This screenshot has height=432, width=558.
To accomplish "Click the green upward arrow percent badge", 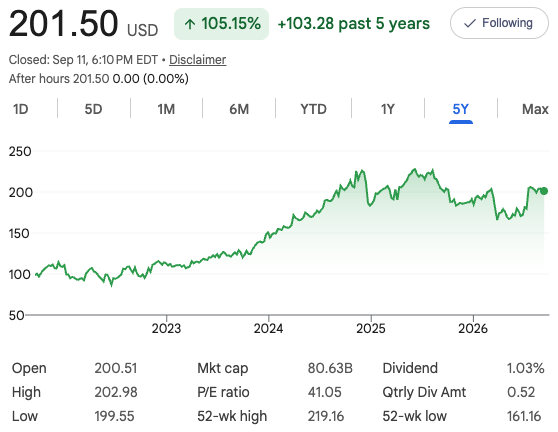I will (221, 24).
